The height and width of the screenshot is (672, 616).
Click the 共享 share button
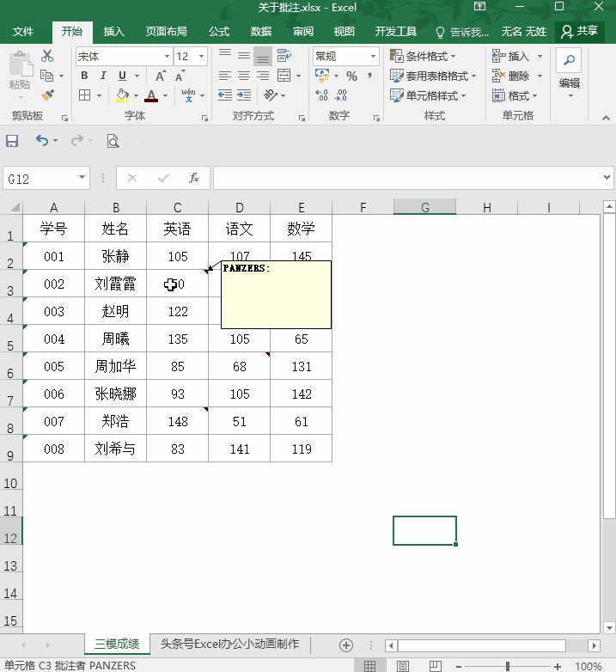[x=580, y=31]
